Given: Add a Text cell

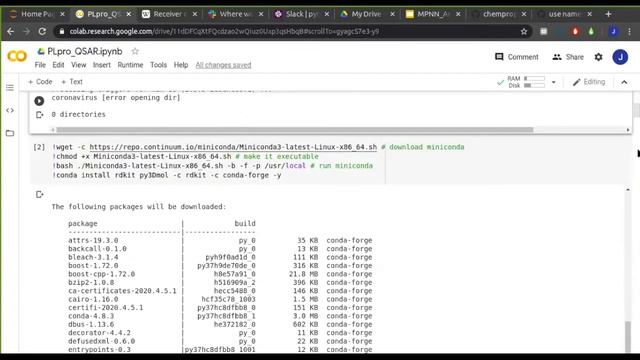Looking at the screenshot, I should pyautogui.click(x=72, y=82).
